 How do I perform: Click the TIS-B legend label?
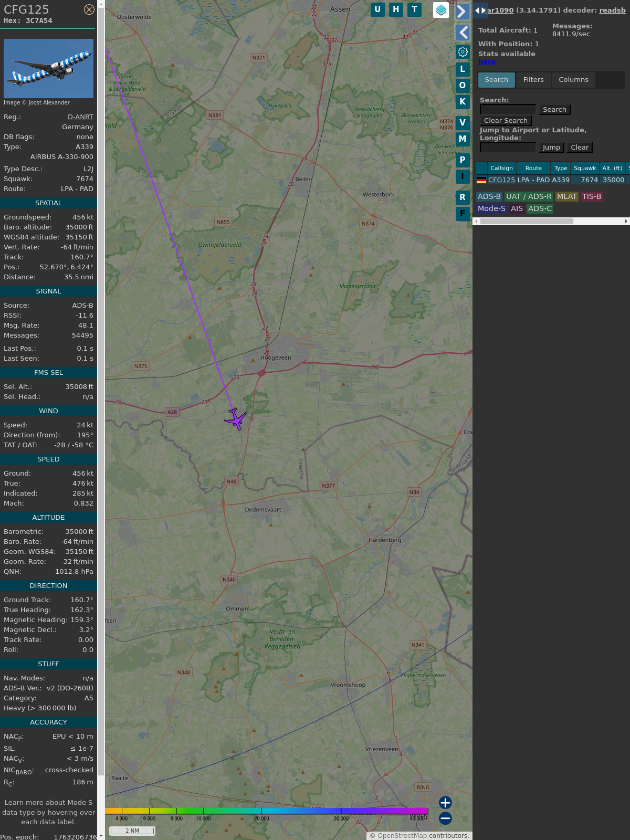[592, 196]
